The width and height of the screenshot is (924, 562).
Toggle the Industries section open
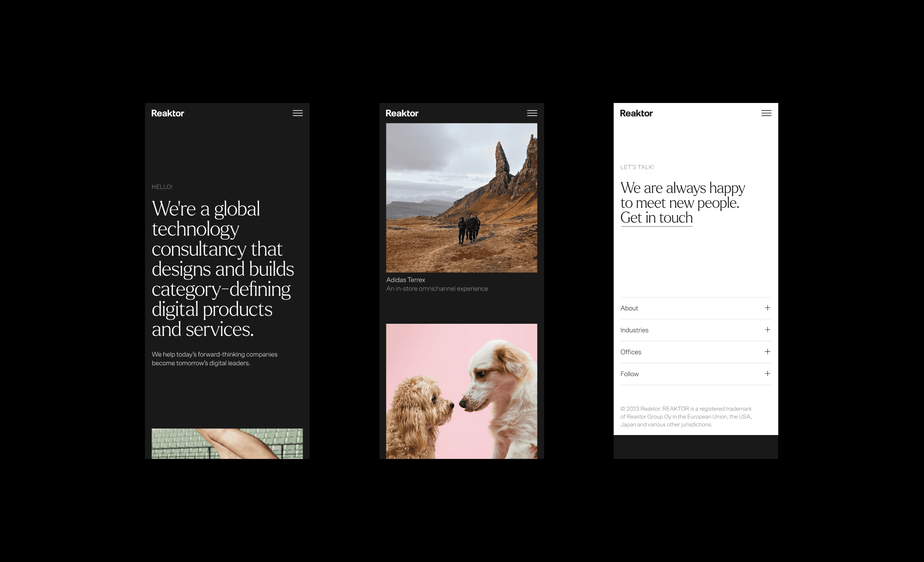[768, 330]
